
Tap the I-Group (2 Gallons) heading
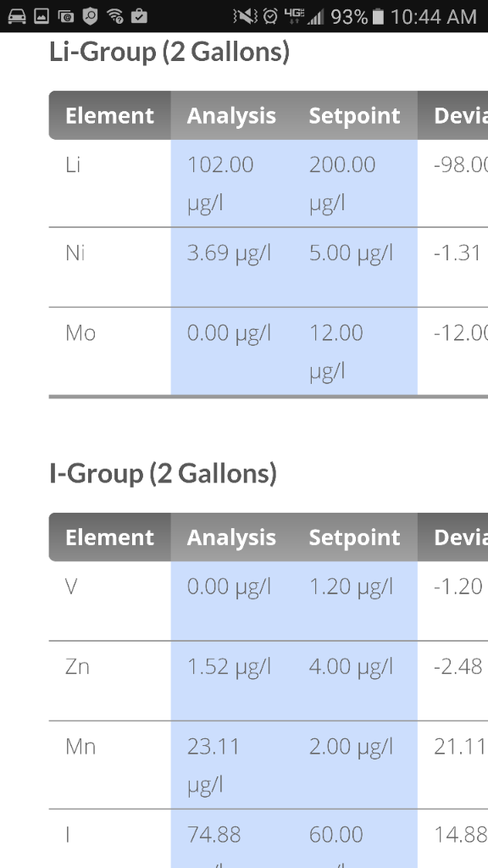[164, 474]
